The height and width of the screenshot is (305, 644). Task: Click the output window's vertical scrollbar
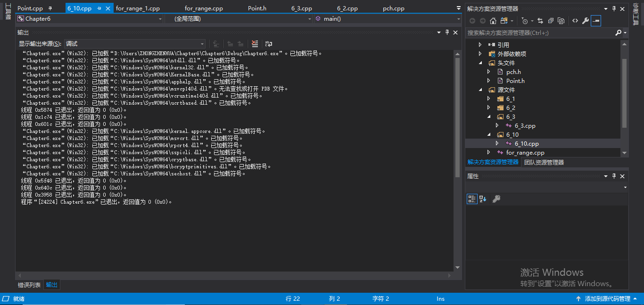[x=457, y=118]
